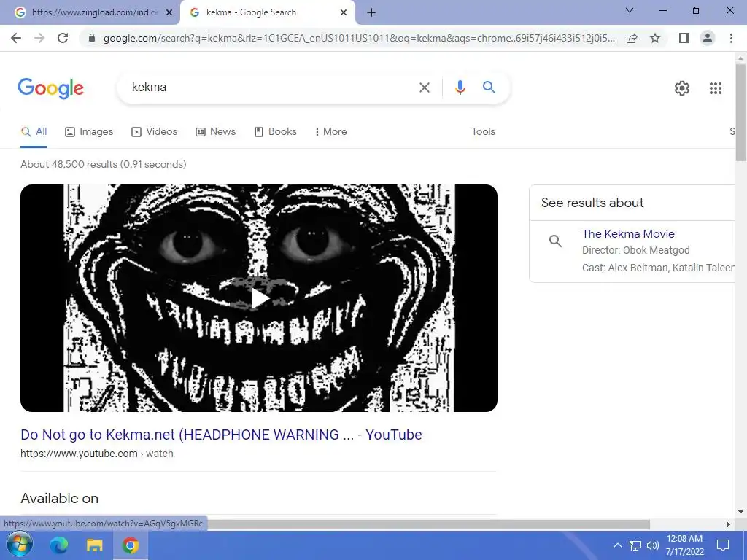Open Chrome side panel

pyautogui.click(x=684, y=38)
